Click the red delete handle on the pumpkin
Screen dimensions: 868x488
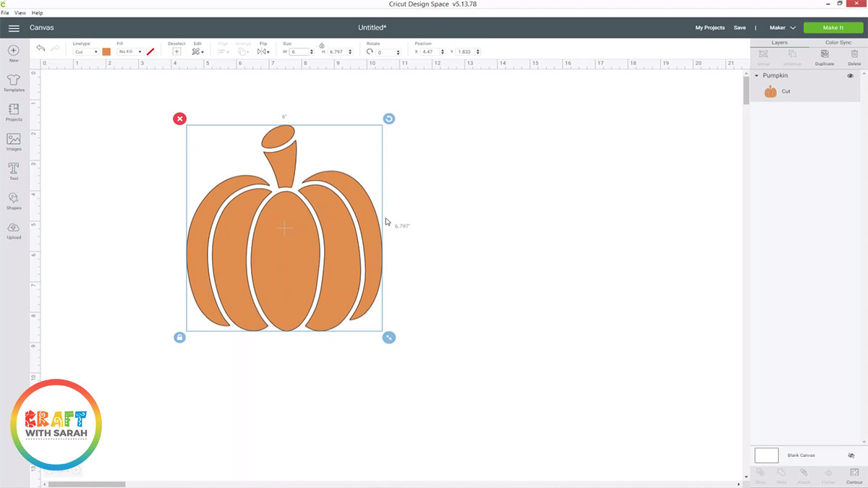point(179,119)
